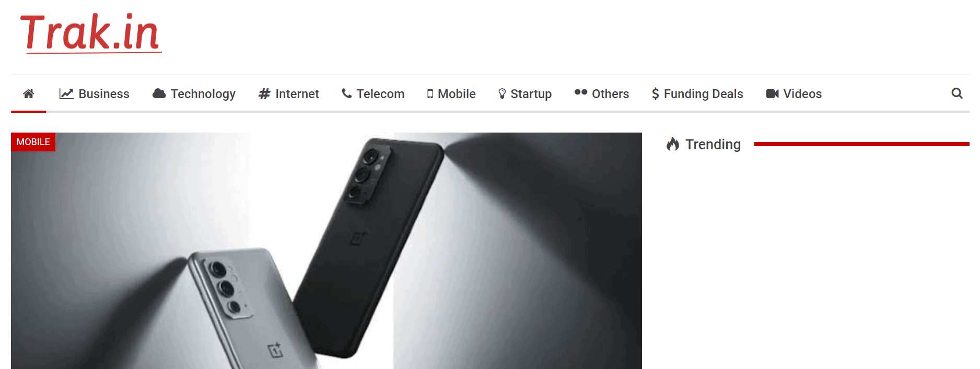Screen dimensions: 980x369
Task: Visit the Funding Deals page
Action: click(x=703, y=94)
